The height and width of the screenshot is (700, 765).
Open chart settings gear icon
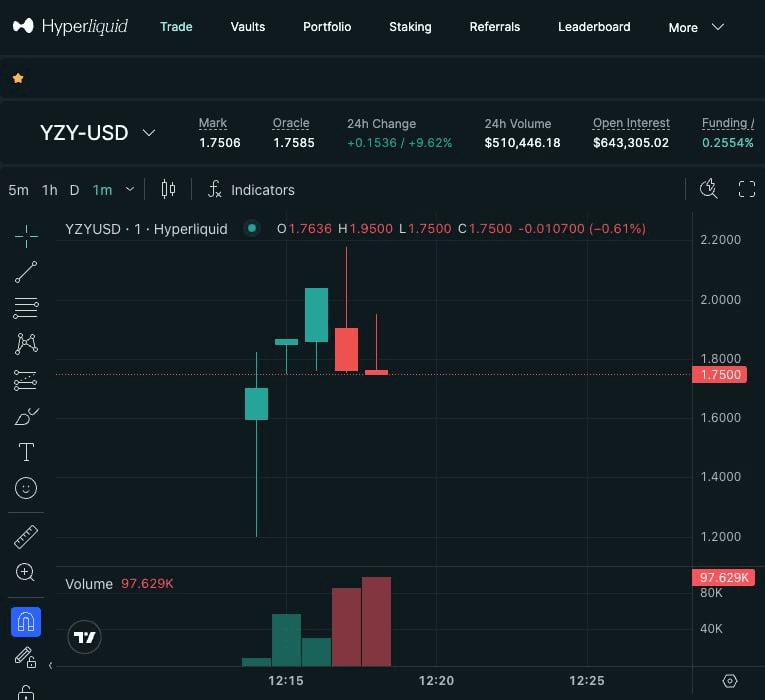tap(730, 681)
